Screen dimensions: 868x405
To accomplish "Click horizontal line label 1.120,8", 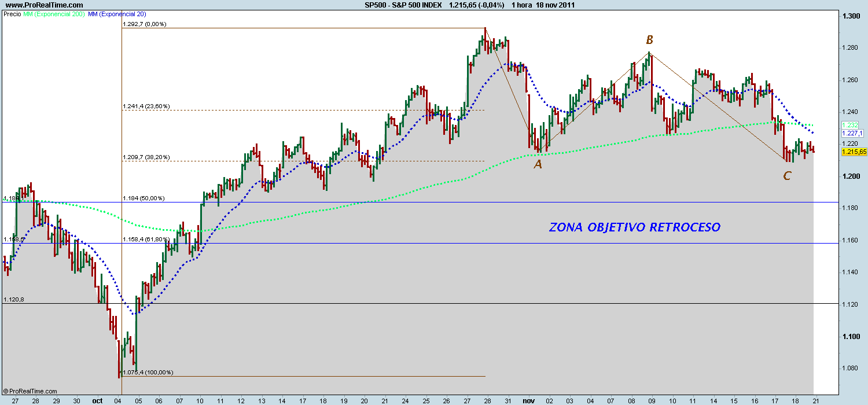I will pyautogui.click(x=14, y=300).
